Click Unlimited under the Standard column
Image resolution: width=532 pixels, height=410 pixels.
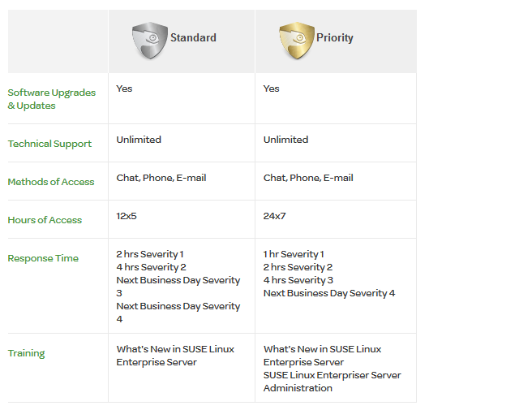[x=139, y=140]
